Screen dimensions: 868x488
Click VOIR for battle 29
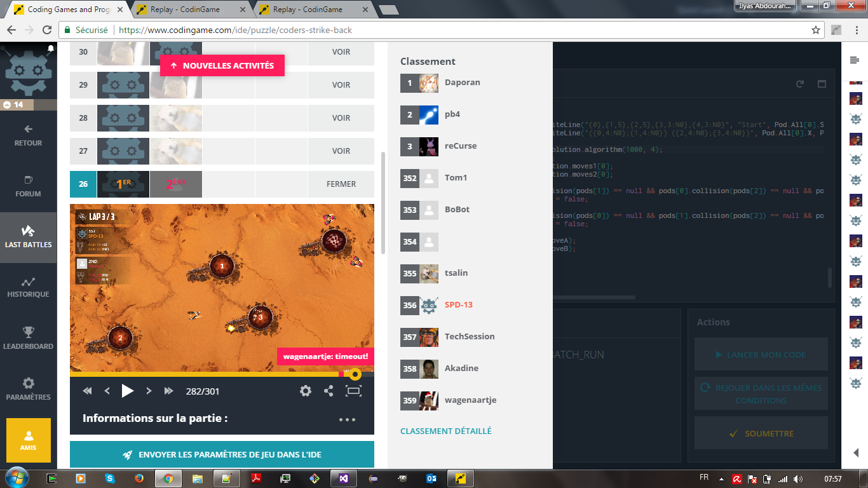pos(341,85)
